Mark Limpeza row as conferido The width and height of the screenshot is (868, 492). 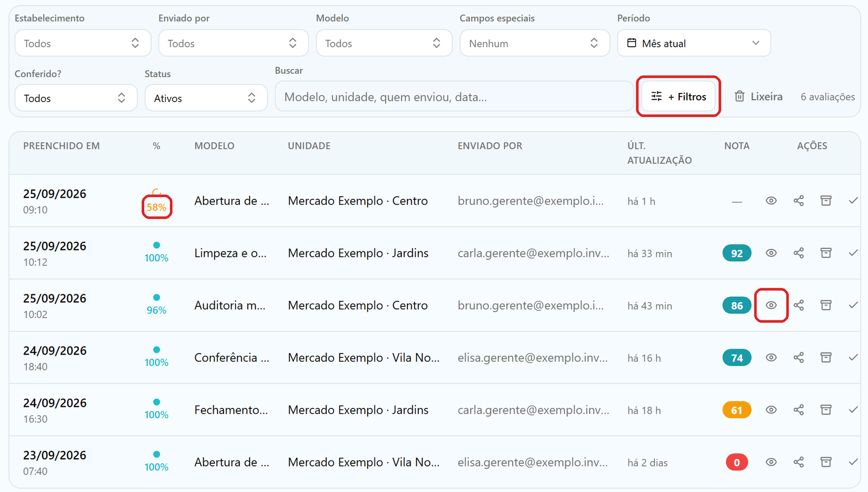853,253
